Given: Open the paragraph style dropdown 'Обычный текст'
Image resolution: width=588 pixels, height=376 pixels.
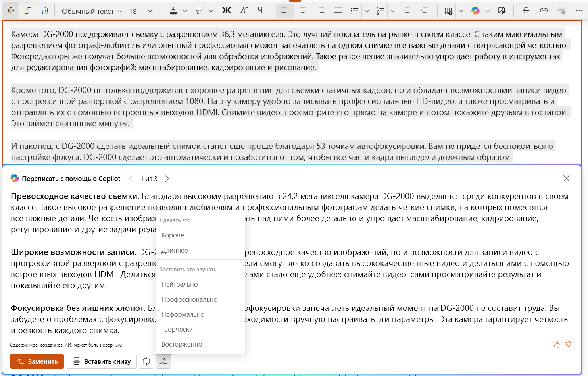Looking at the screenshot, I should click(x=92, y=11).
